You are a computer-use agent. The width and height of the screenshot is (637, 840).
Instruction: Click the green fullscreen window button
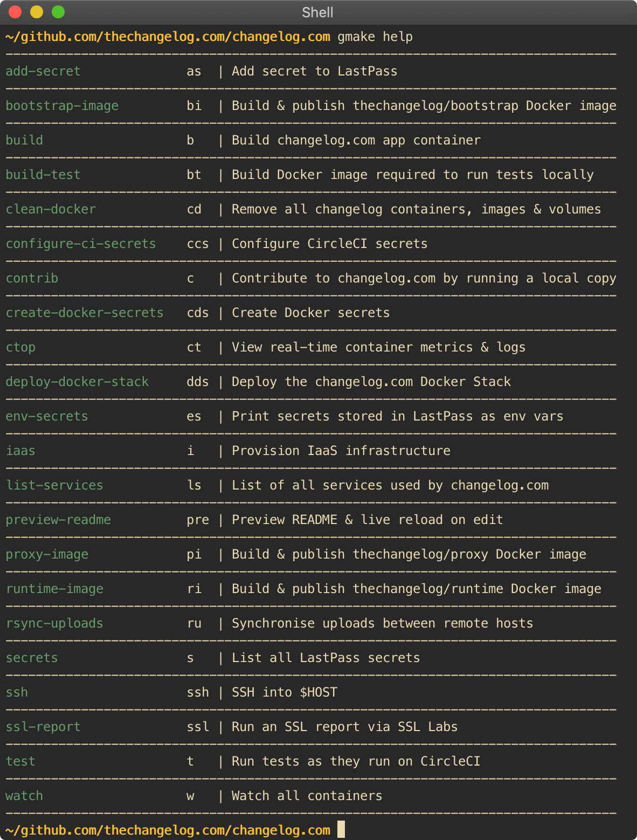pyautogui.click(x=58, y=12)
